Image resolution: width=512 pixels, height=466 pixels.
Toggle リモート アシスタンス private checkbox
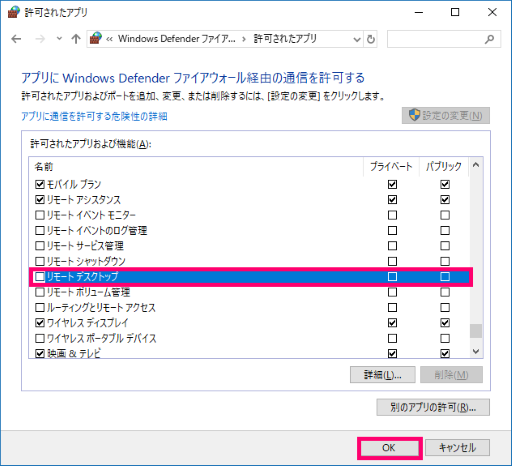tap(392, 200)
